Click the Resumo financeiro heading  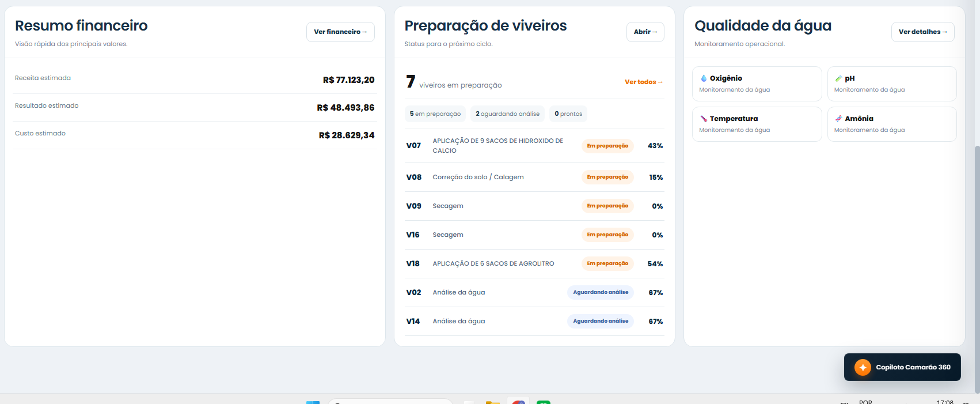pos(81,25)
